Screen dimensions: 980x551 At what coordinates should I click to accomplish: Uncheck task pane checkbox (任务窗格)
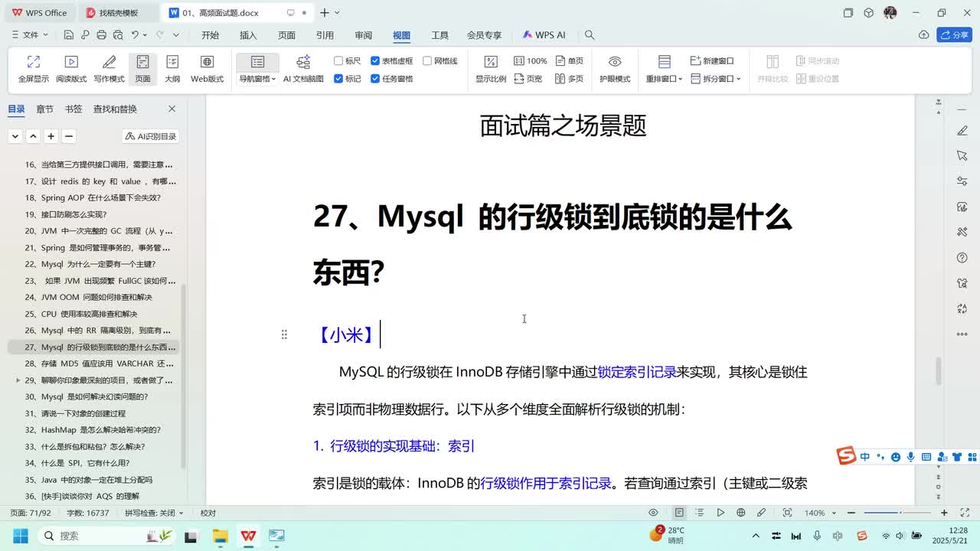[391, 79]
